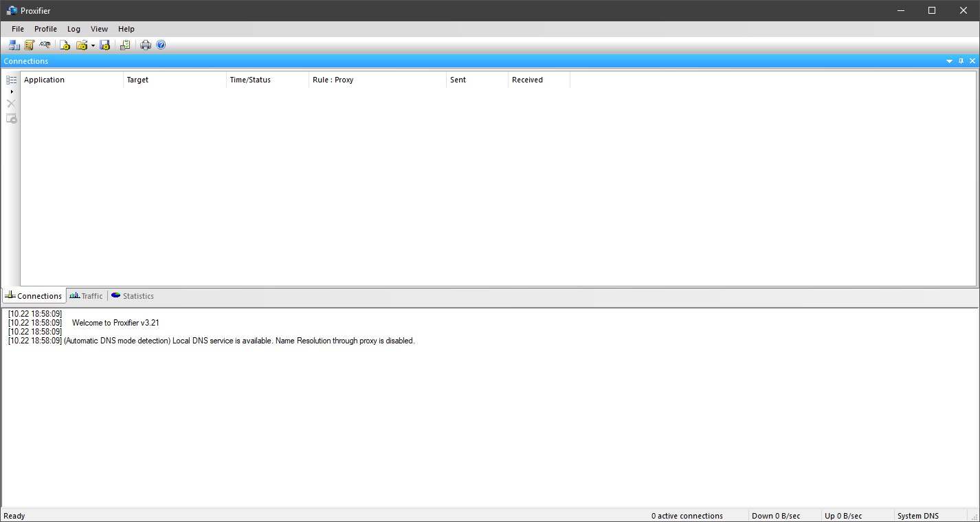Click 'System DNS' in status bar
The height and width of the screenshot is (522, 980).
tap(918, 516)
